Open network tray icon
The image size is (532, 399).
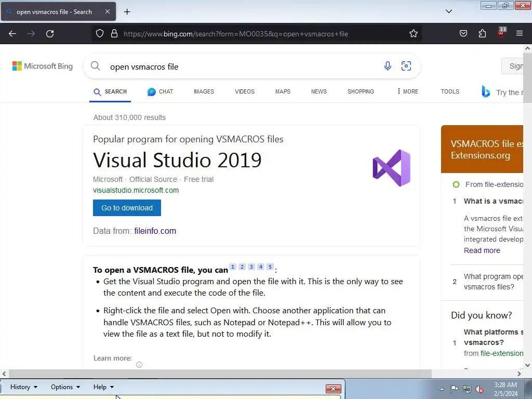[x=467, y=389]
